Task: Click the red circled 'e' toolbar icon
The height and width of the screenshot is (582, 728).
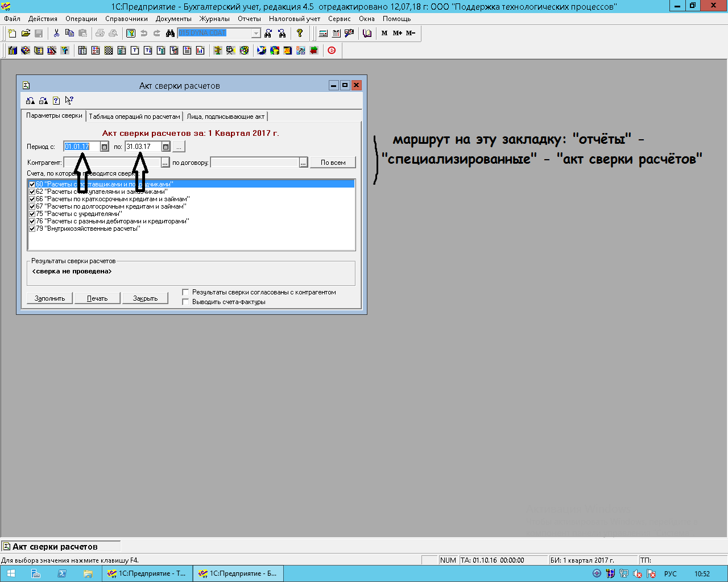Action: pyautogui.click(x=332, y=51)
